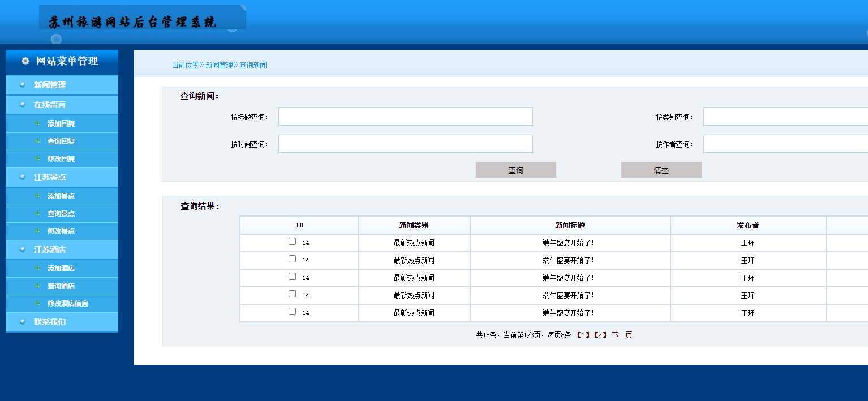Click the bullet icon beside 在线留言
The width and height of the screenshot is (868, 401).
click(x=22, y=105)
